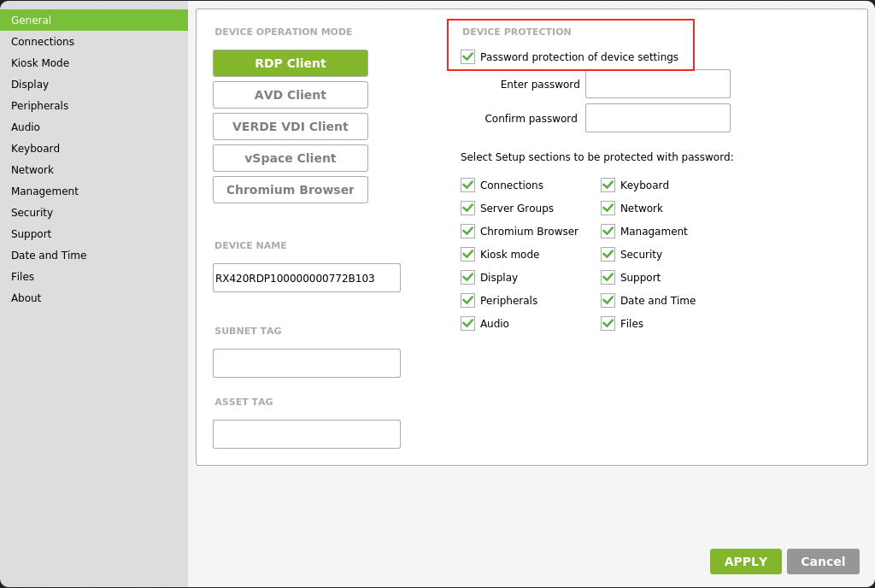Choose Chromium Browser operation mode
The height and width of the screenshot is (588, 875).
291,190
